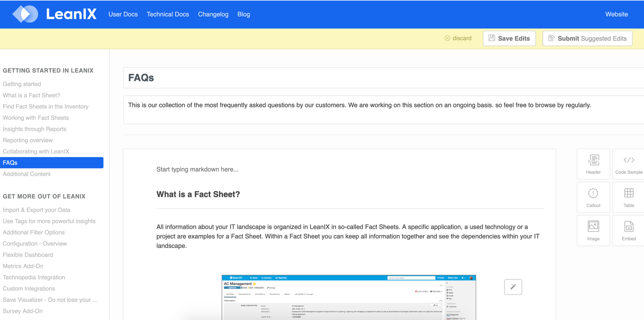Click the discard edits link
This screenshot has width=644, height=320.
click(458, 38)
